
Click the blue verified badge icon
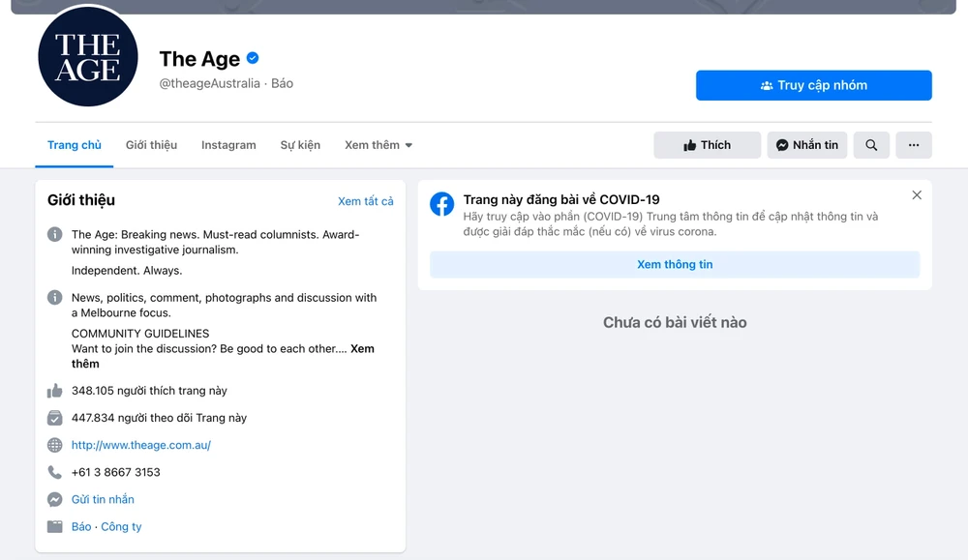point(253,58)
